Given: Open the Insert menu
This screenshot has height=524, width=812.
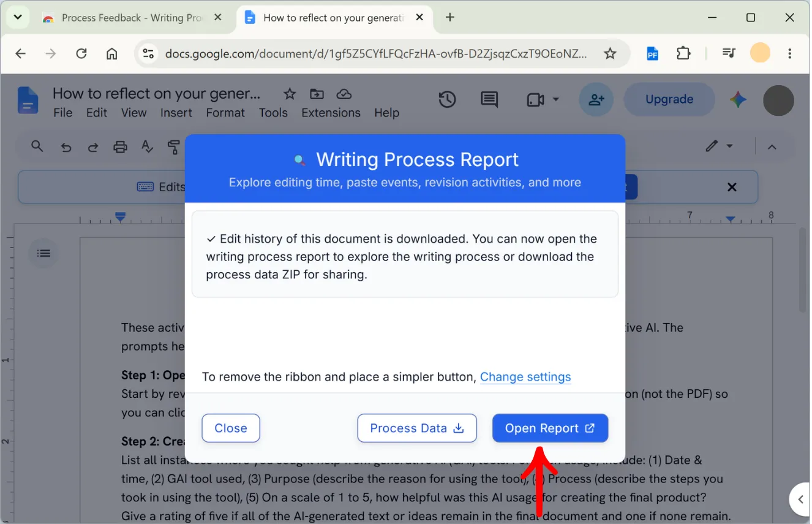Looking at the screenshot, I should [176, 113].
